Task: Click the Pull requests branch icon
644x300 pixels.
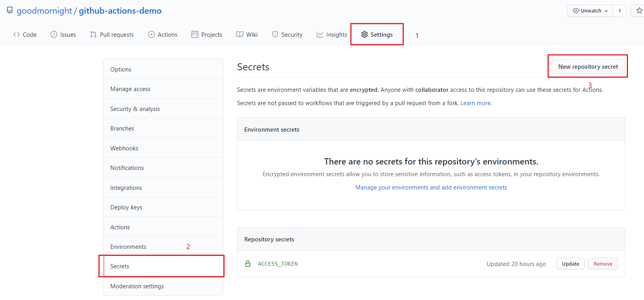Action: tap(93, 34)
